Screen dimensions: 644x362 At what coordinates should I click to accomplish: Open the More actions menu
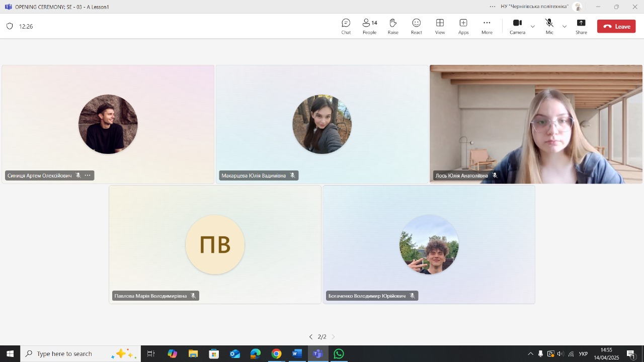click(x=487, y=26)
